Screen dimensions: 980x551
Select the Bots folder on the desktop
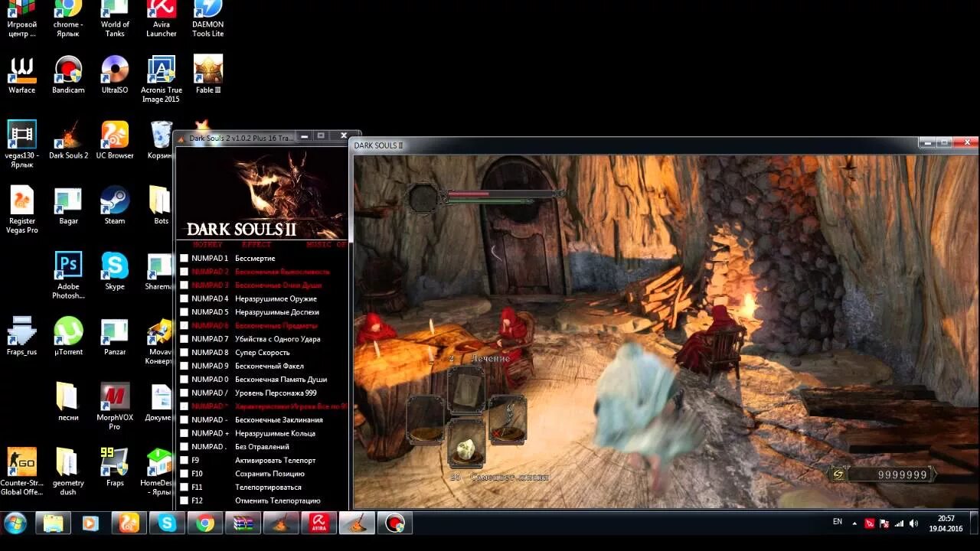point(161,206)
